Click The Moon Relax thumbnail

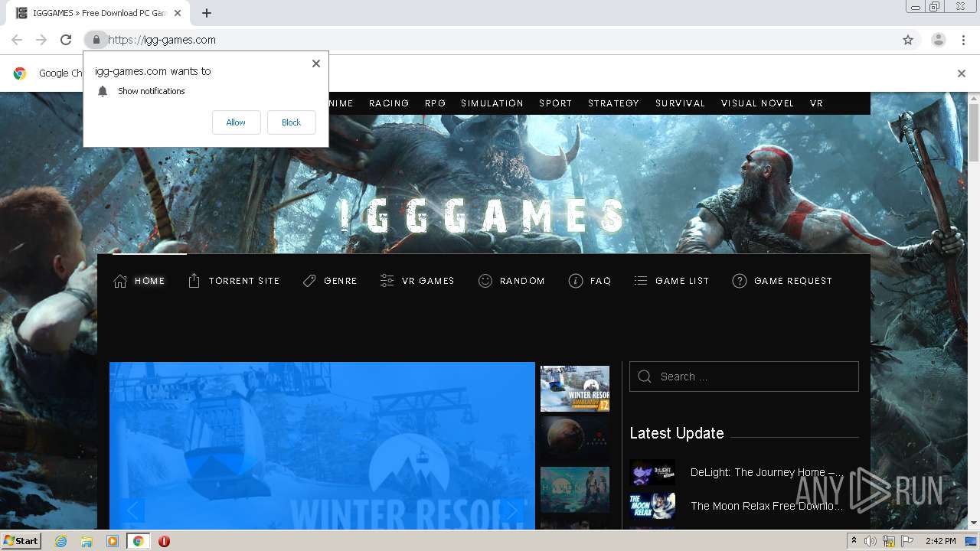(x=652, y=506)
